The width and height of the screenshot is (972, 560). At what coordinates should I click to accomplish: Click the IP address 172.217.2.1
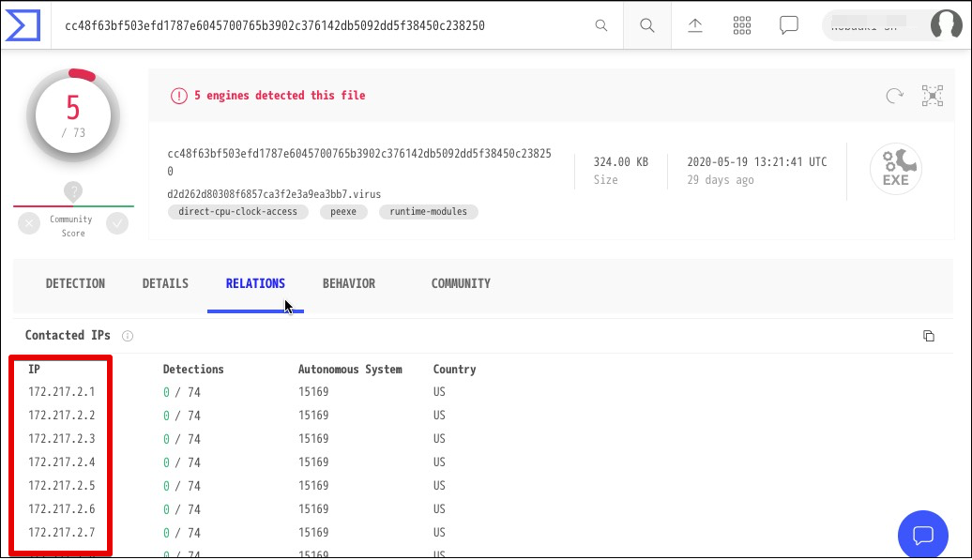point(62,392)
